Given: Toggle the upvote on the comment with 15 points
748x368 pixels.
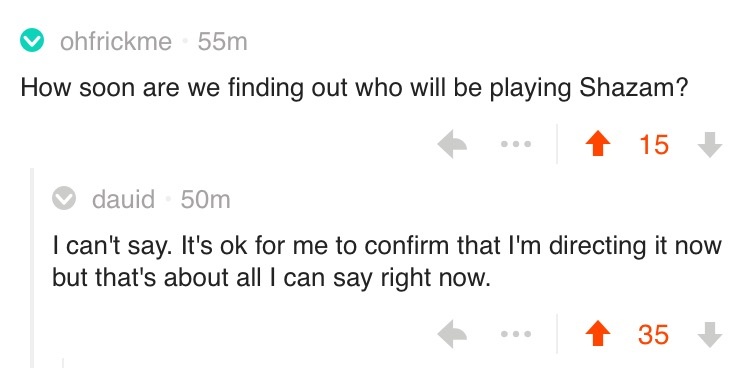Looking at the screenshot, I should pos(597,144).
